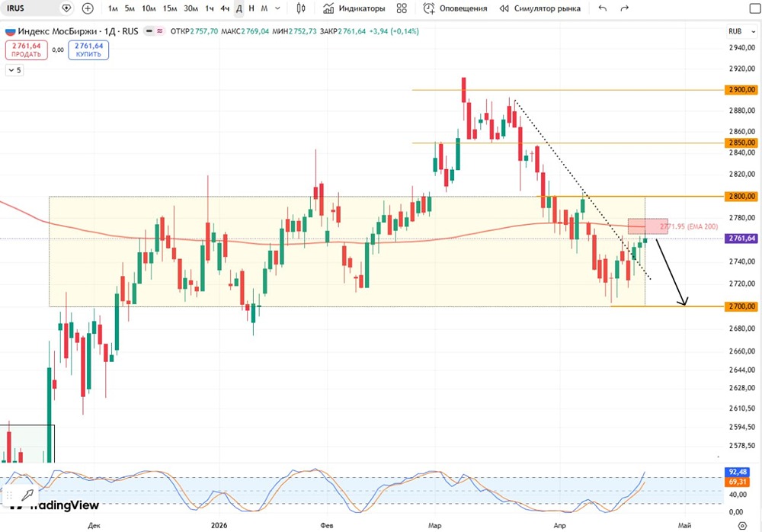This screenshot has width=762, height=532.
Task: Click the Дек label on time axis
Action: (94, 525)
